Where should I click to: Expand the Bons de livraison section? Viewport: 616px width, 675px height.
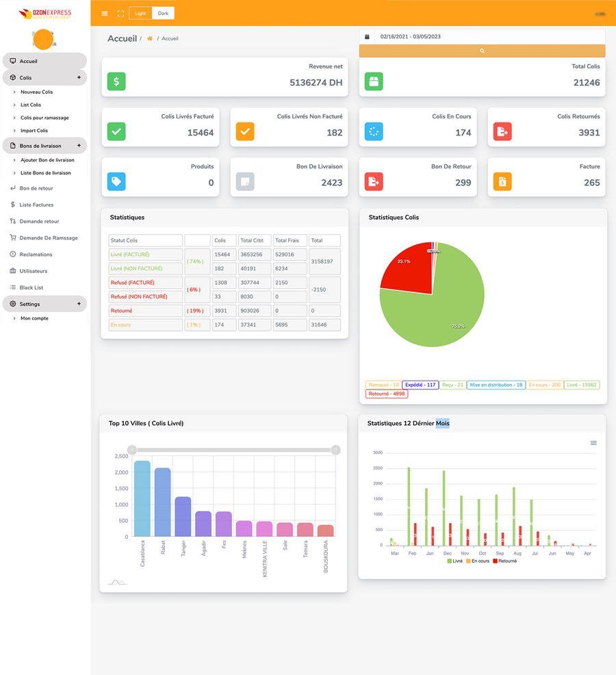tap(79, 146)
